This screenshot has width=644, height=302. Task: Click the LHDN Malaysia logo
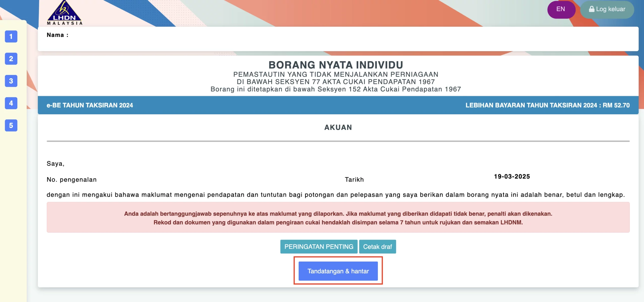pyautogui.click(x=64, y=13)
